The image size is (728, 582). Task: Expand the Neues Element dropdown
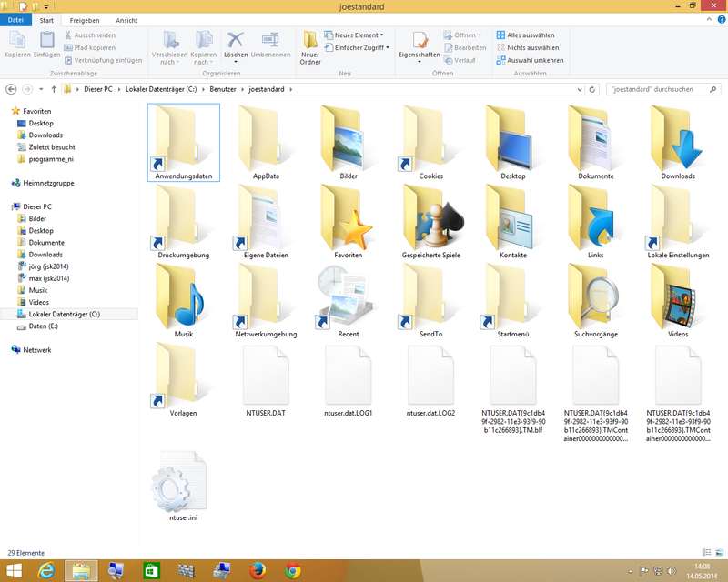(356, 35)
